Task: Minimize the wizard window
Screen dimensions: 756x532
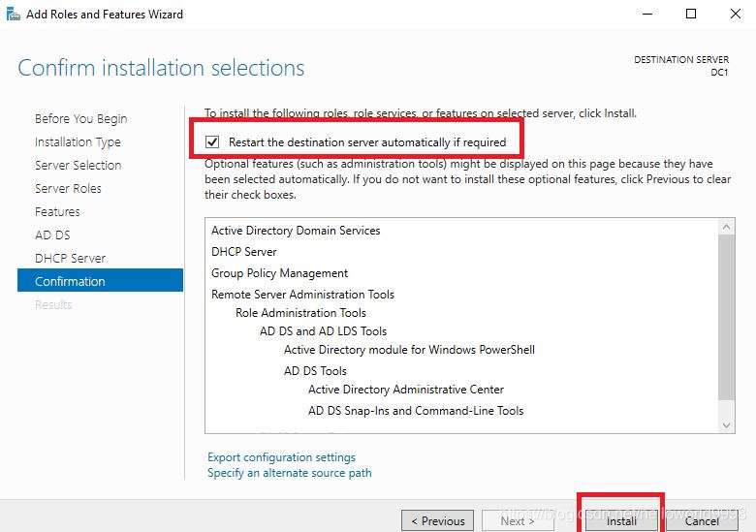Action: [646, 14]
